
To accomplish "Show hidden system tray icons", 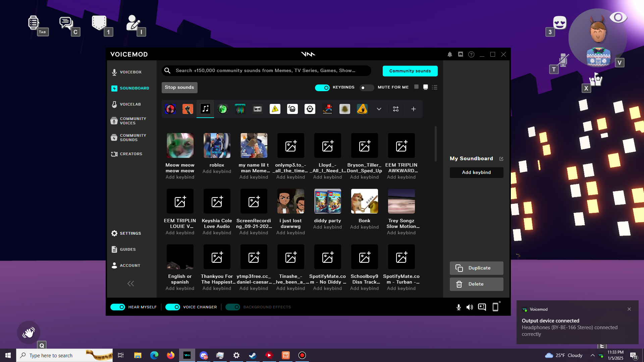I will point(593,355).
